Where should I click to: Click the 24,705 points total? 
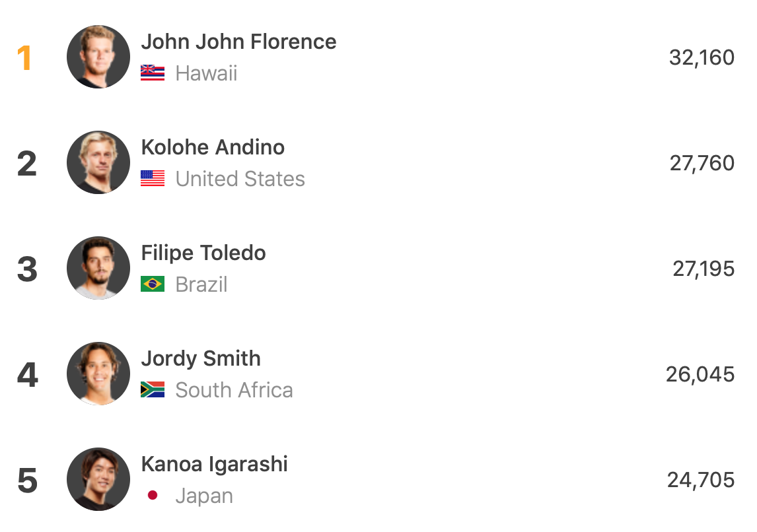(700, 480)
